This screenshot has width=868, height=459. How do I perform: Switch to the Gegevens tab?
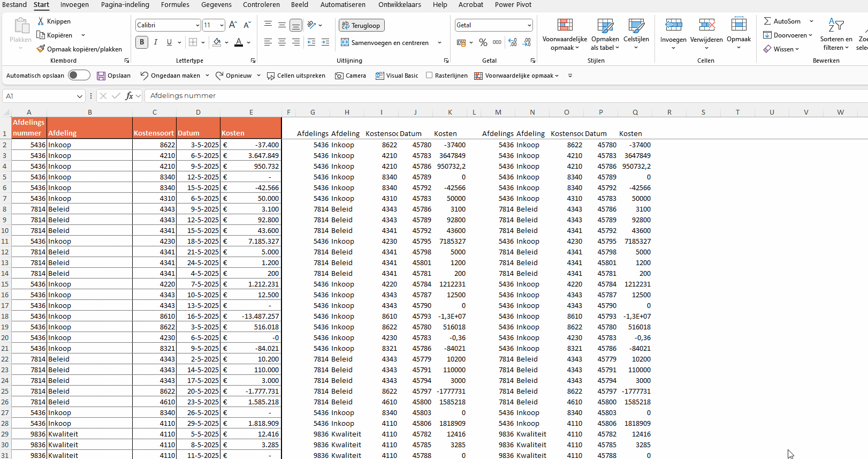coord(216,5)
